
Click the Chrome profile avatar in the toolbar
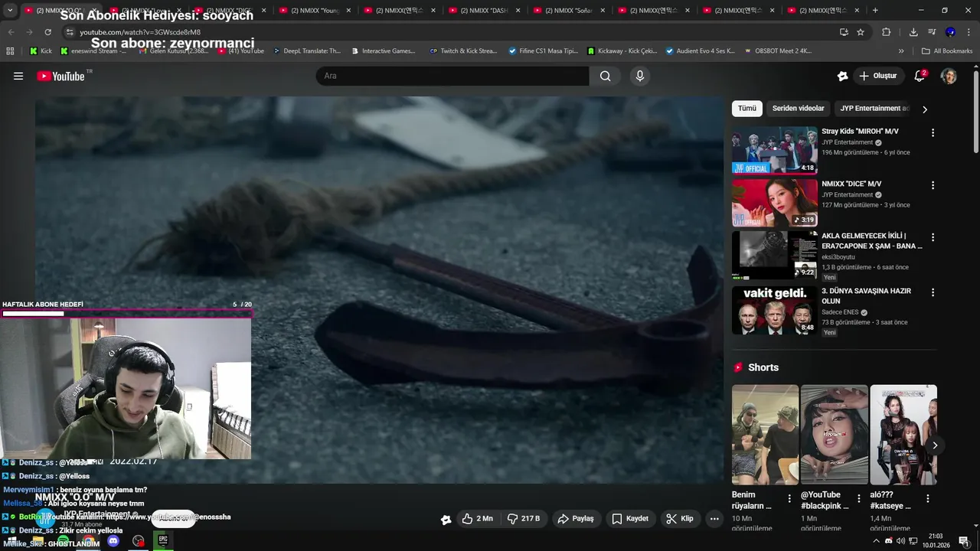(x=950, y=32)
